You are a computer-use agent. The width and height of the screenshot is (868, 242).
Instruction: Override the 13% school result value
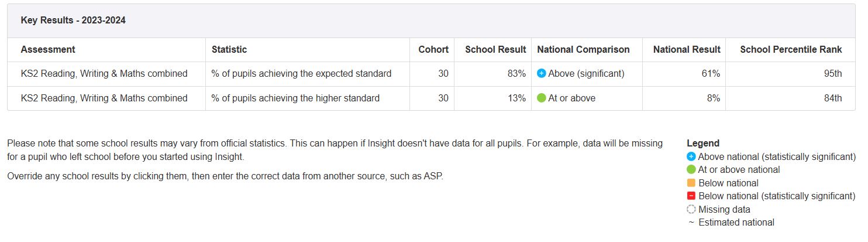(x=516, y=98)
